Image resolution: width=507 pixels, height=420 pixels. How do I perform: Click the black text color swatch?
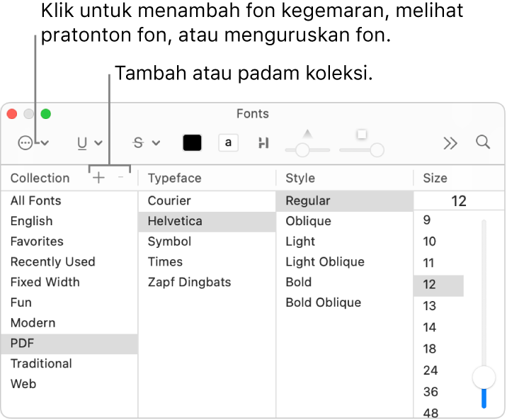click(x=192, y=142)
